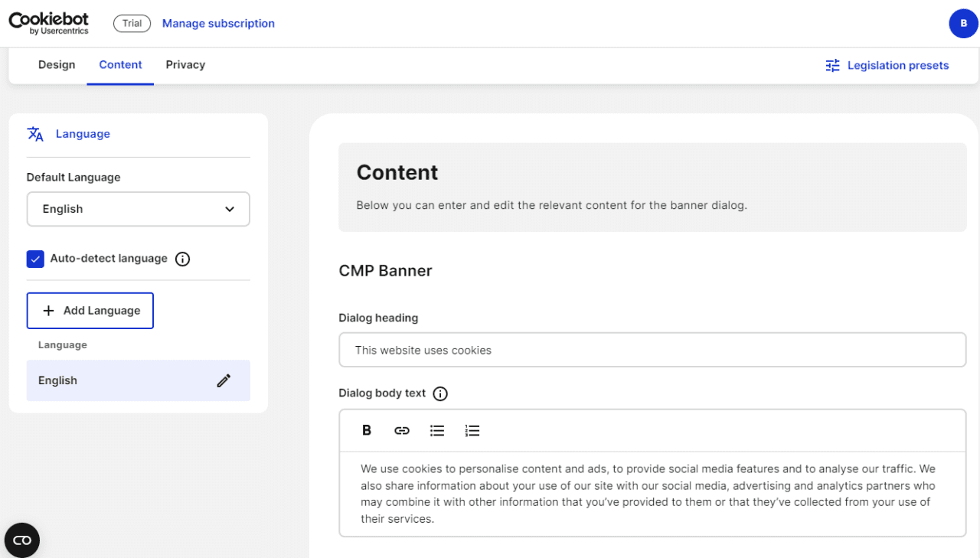
Task: Open the Dialog body text info tooltip icon
Action: pos(440,393)
